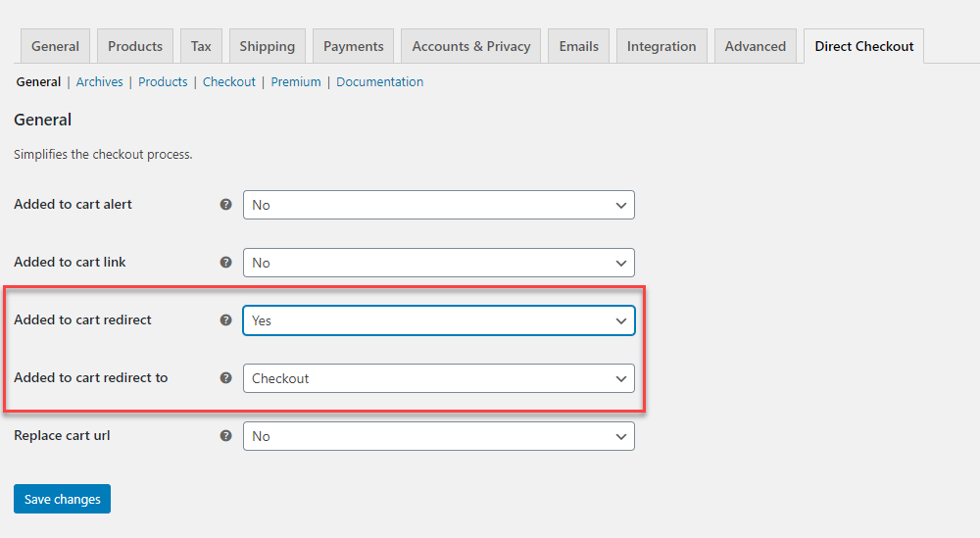Open the Premium sub-section
980x538 pixels.
(296, 82)
